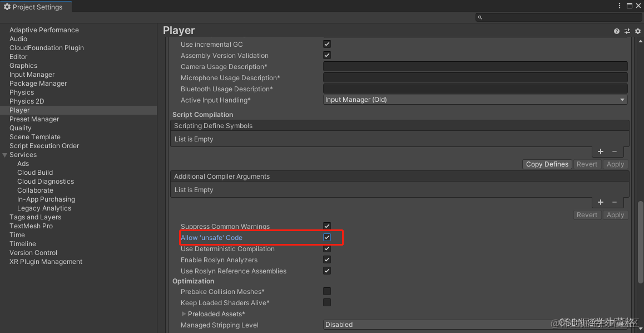This screenshot has height=333, width=644.
Task: Enable Prebake Collision Meshes
Action: [x=326, y=291]
